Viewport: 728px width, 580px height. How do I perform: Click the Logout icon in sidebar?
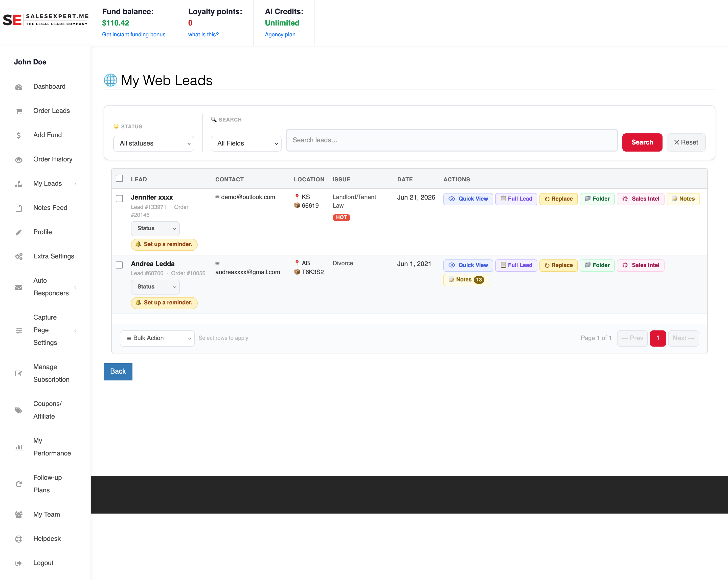[18, 564]
